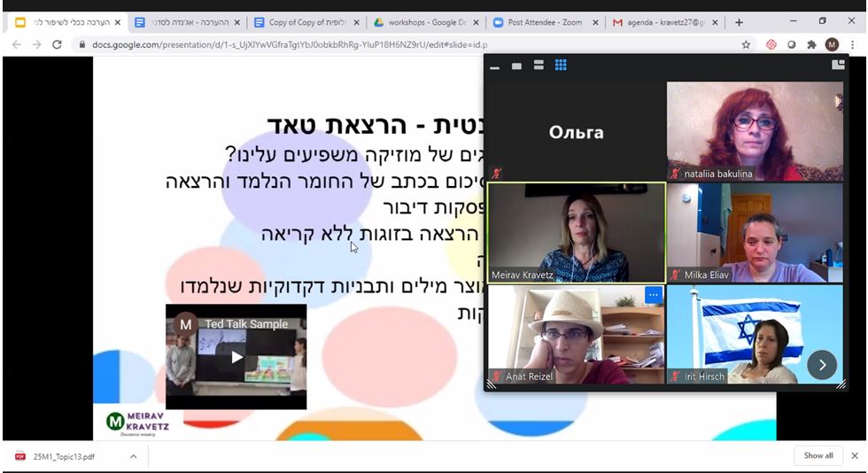
Task: Click Show all downloads button
Action: [x=818, y=456]
